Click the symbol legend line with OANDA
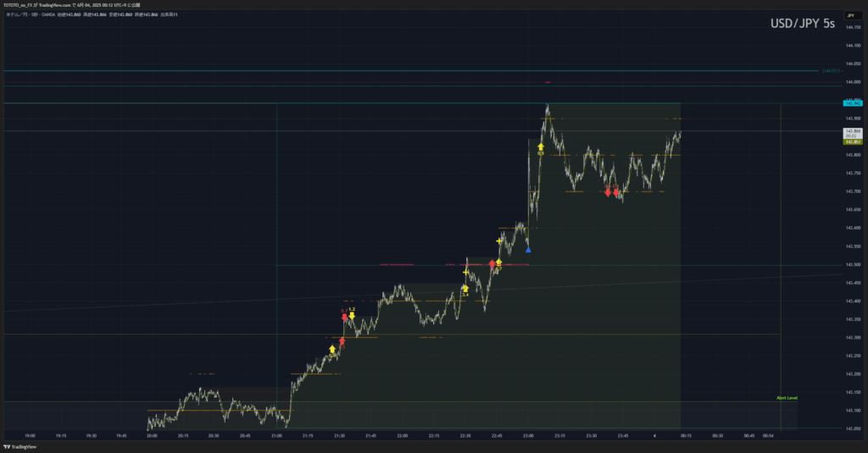Image resolution: width=868 pixels, height=453 pixels. tap(92, 15)
